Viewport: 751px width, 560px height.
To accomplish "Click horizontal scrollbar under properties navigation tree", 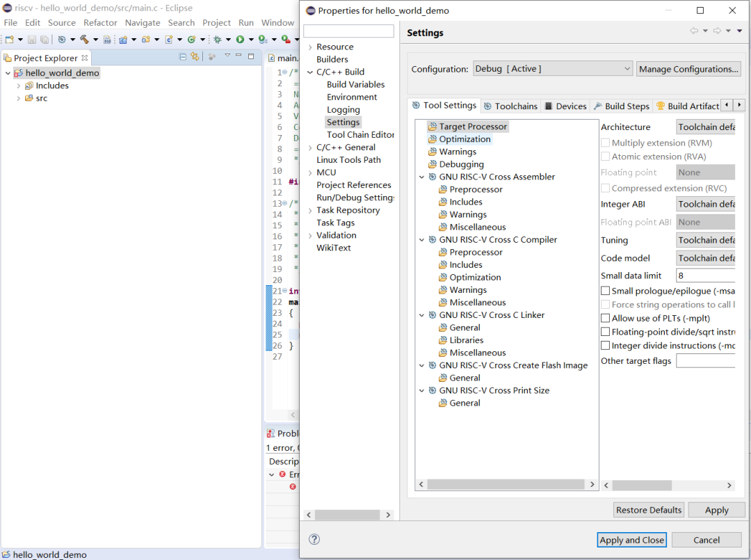I will (348, 515).
